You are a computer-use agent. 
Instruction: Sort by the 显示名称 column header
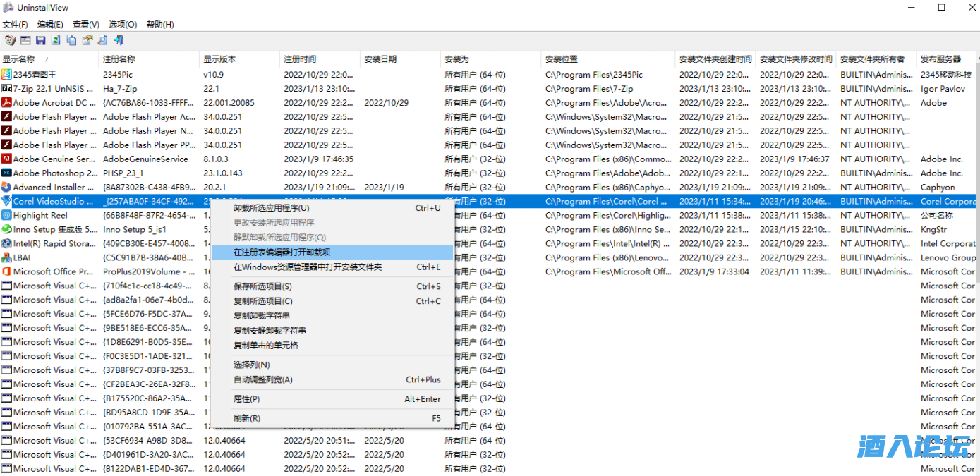tap(19, 59)
